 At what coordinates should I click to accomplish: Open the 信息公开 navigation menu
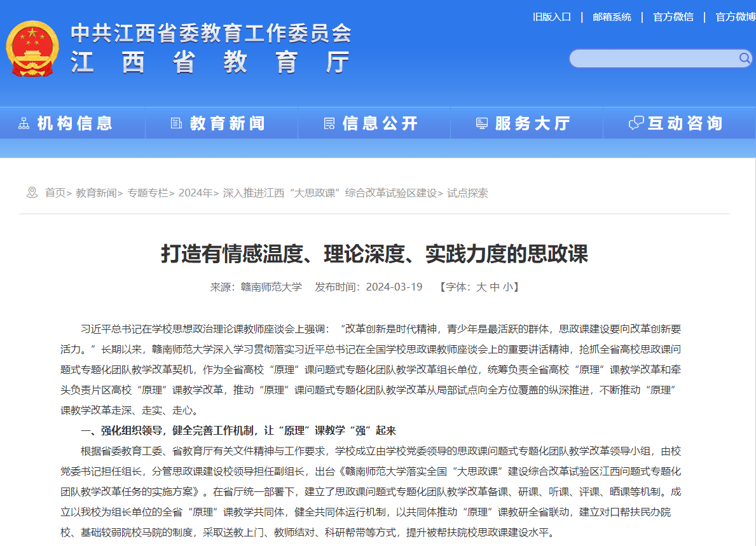[x=380, y=123]
